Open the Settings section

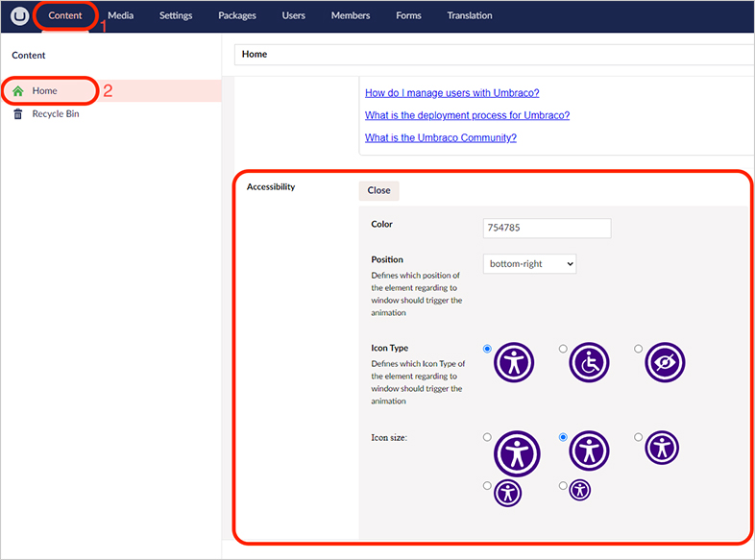[176, 16]
